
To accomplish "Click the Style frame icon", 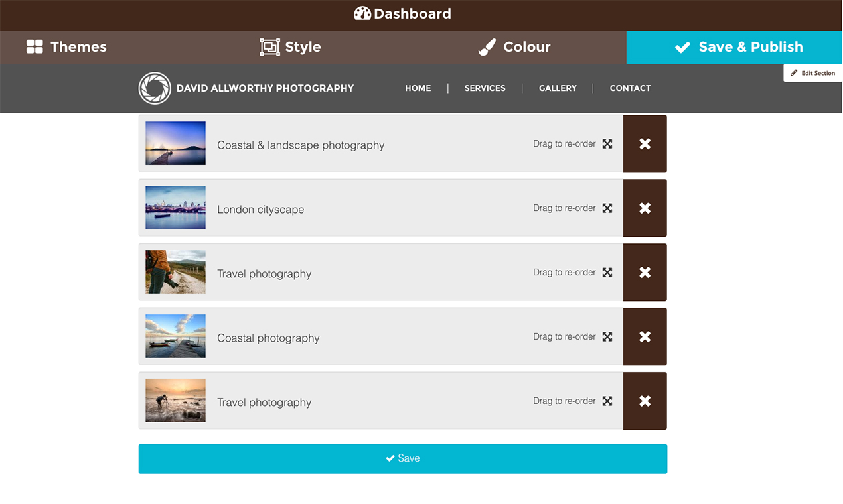I will 269,46.
